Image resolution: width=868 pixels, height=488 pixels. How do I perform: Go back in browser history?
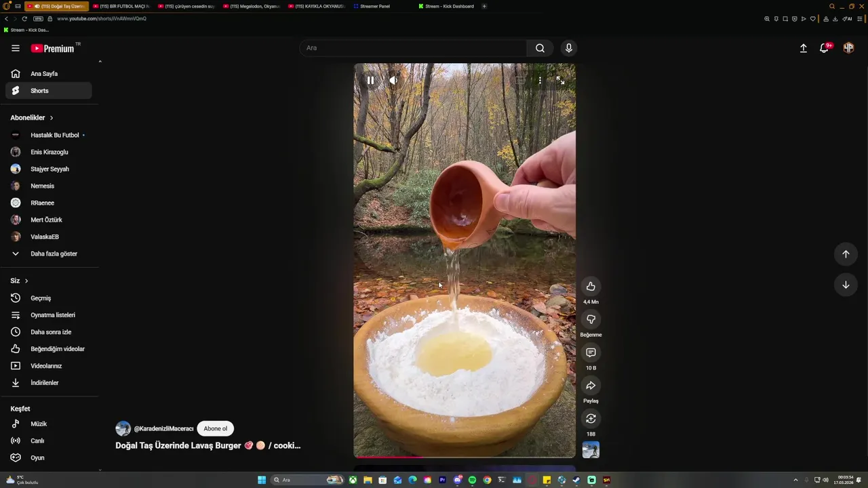coord(7,18)
